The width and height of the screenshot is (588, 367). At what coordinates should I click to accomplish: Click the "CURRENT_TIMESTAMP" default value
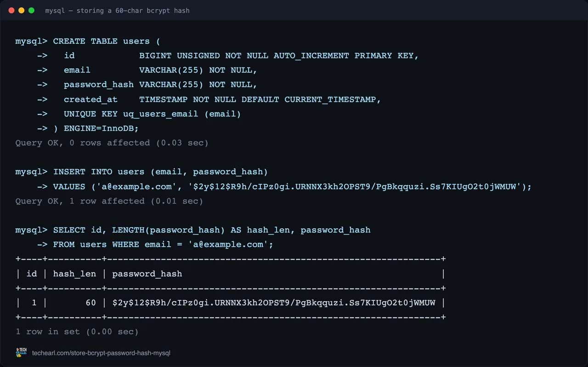click(x=330, y=99)
